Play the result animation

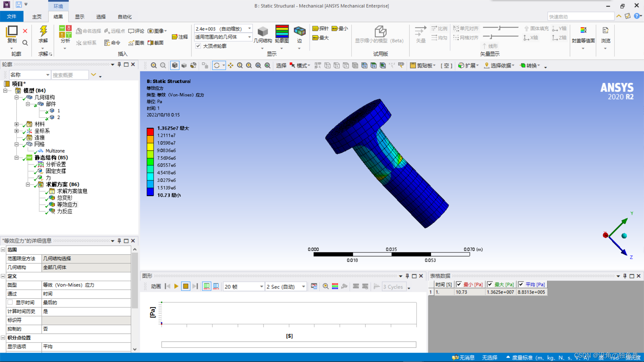pos(176,286)
